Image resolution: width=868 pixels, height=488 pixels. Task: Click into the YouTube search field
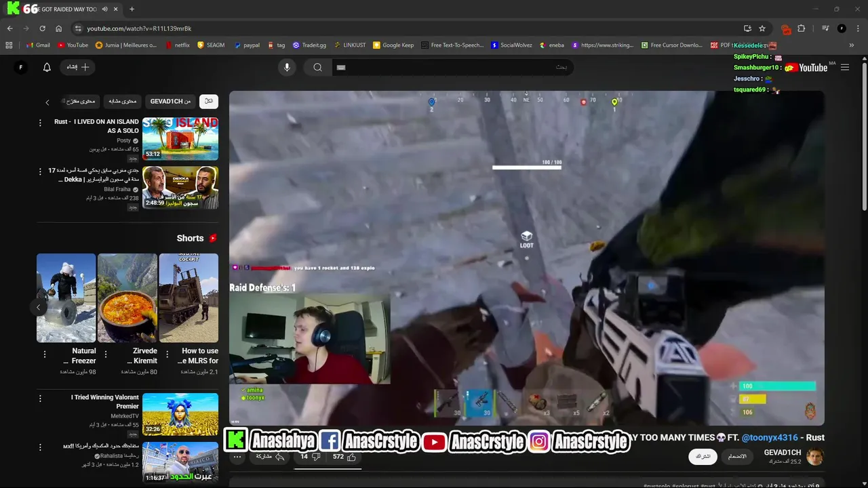[x=453, y=67]
